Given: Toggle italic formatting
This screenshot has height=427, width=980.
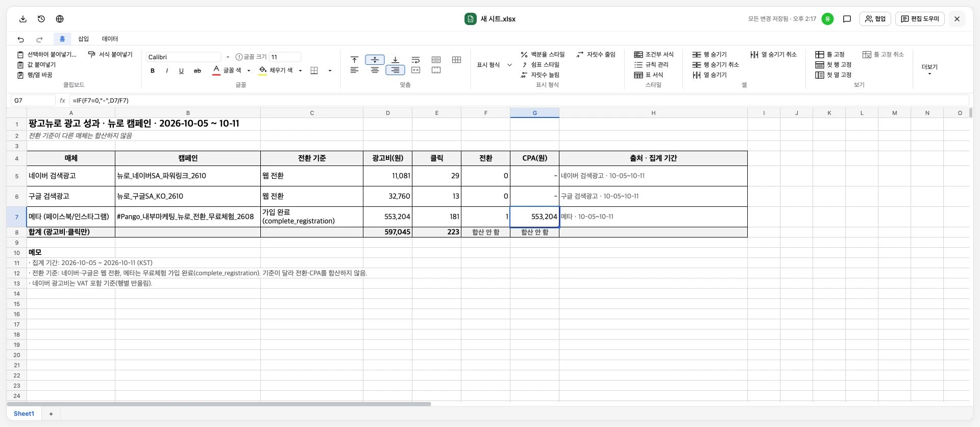Looking at the screenshot, I should (166, 70).
